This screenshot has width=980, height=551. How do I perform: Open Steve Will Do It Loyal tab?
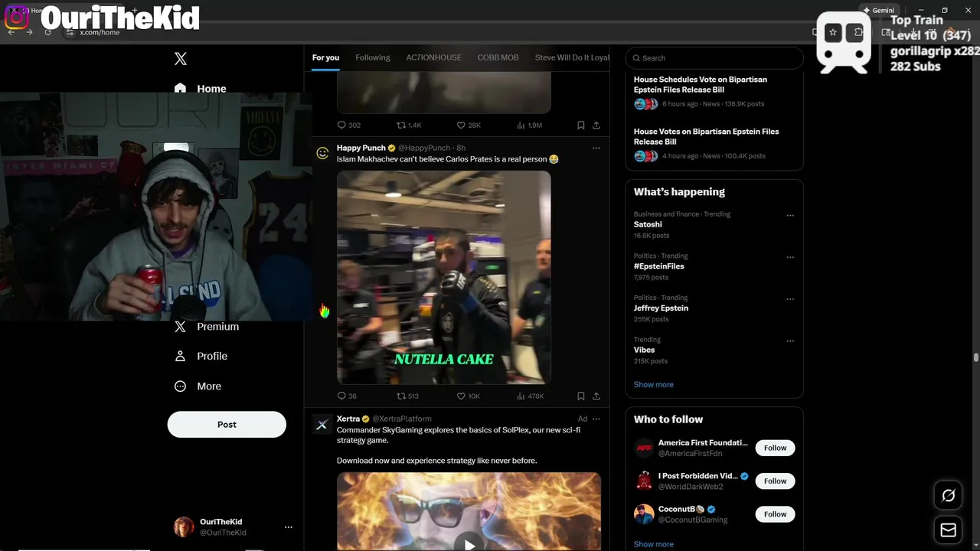[x=572, y=57]
